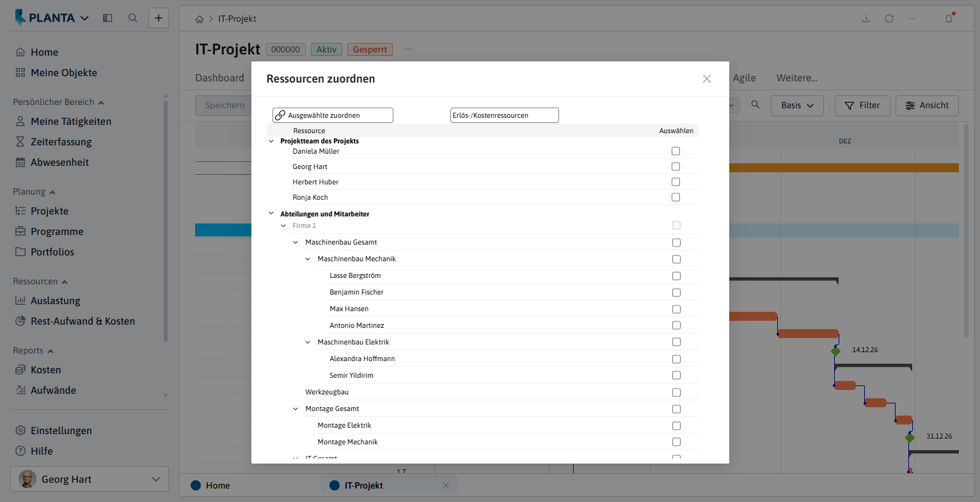Click the search magnifier in sidebar header
The height and width of the screenshot is (502, 980).
pos(133,18)
